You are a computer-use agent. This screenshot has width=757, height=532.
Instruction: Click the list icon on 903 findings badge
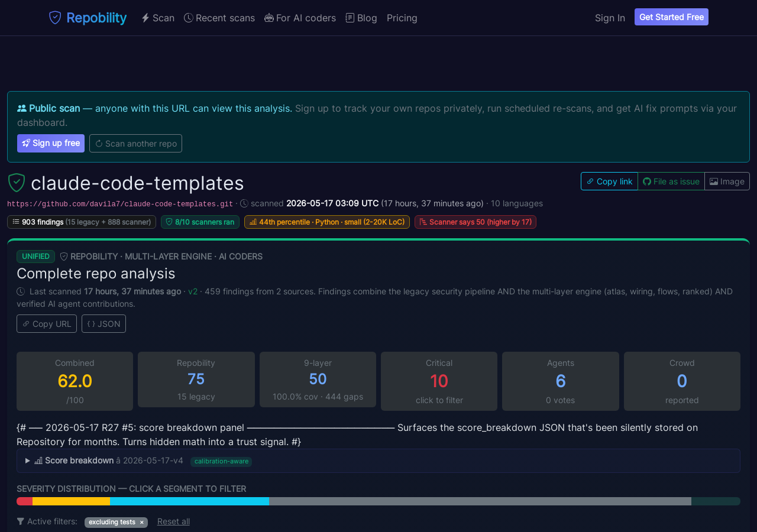pyautogui.click(x=16, y=222)
